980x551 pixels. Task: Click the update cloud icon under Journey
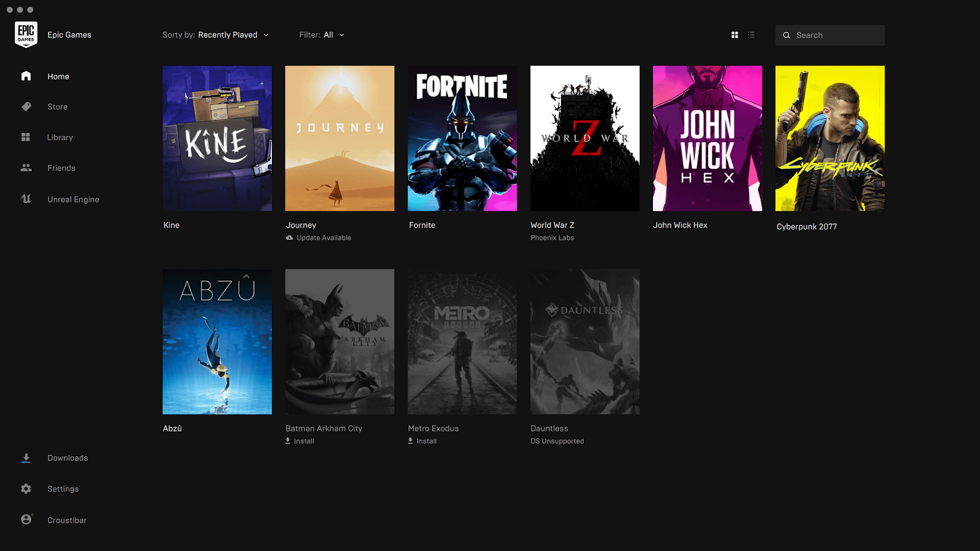(289, 238)
